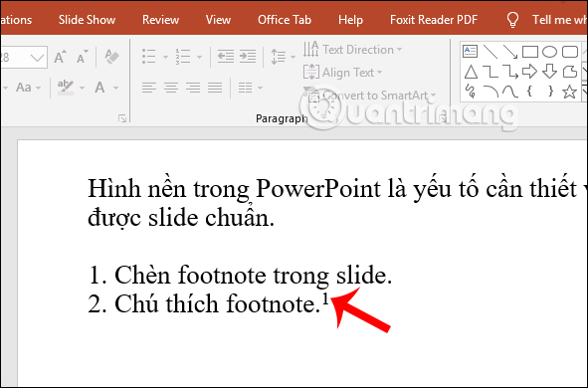Select the Arc shape
Viewport: 588px width, 388px height.
tap(490, 92)
